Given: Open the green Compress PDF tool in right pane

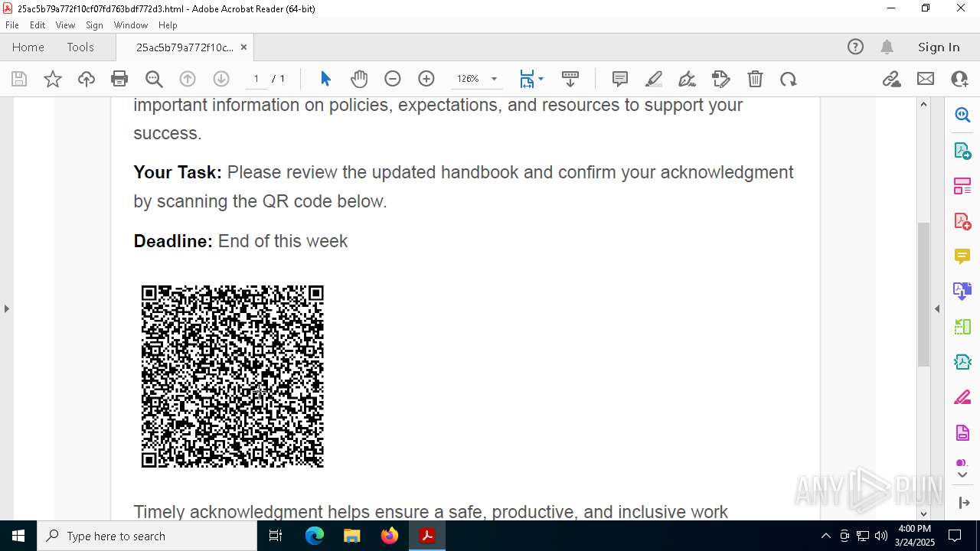Looking at the screenshot, I should point(962,327).
